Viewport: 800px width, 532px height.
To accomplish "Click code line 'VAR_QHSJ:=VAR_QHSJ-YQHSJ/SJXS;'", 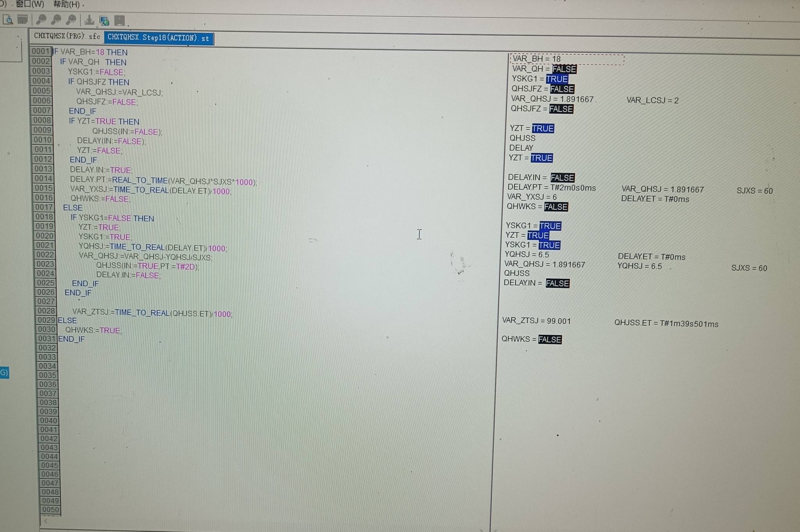I will (x=146, y=257).
